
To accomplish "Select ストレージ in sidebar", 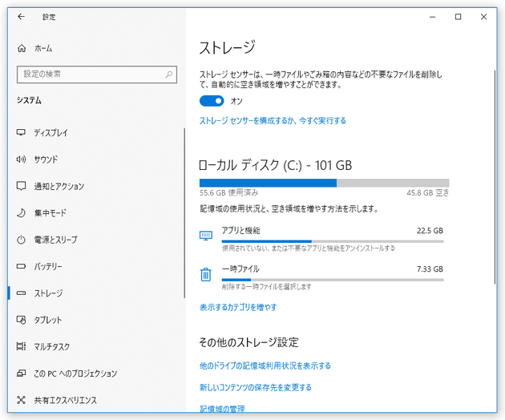I will tap(96, 293).
